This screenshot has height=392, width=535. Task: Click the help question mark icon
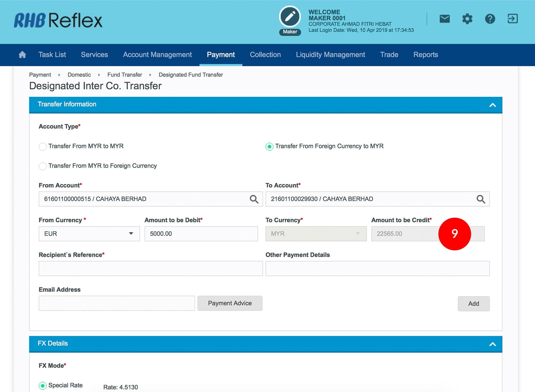[490, 19]
